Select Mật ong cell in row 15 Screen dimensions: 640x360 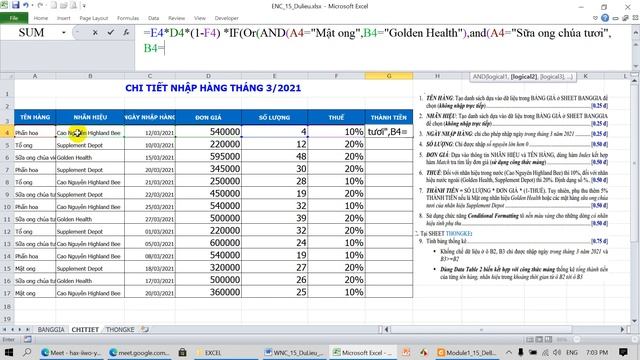pos(35,269)
